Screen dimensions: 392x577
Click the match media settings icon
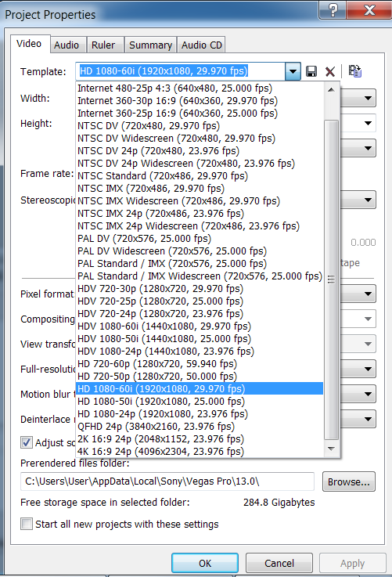pos(355,71)
